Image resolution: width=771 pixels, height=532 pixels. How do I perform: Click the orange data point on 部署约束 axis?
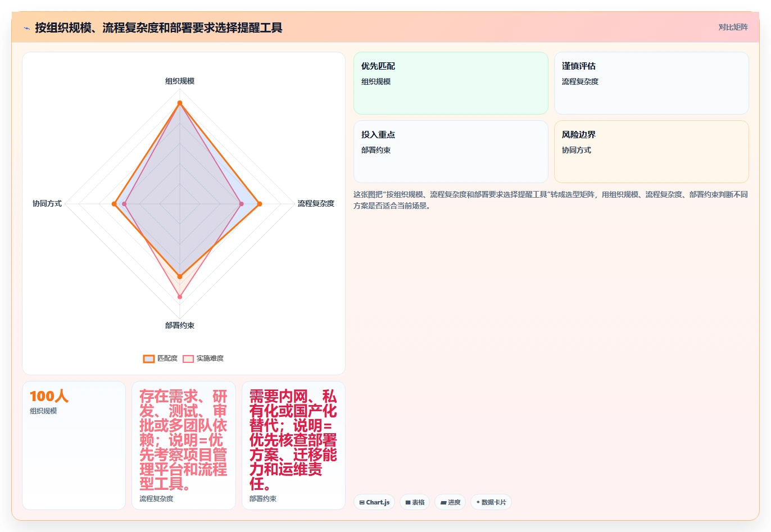[x=180, y=276]
